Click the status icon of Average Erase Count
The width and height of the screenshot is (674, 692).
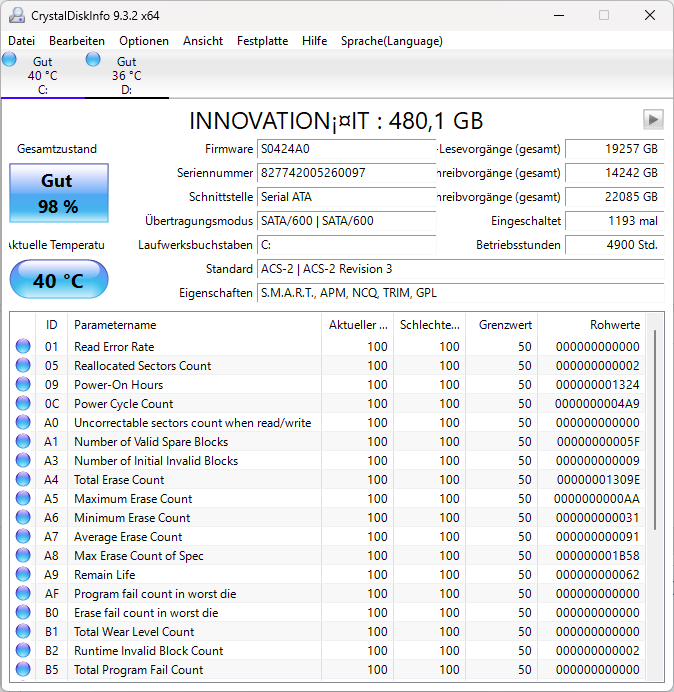[x=23, y=536]
